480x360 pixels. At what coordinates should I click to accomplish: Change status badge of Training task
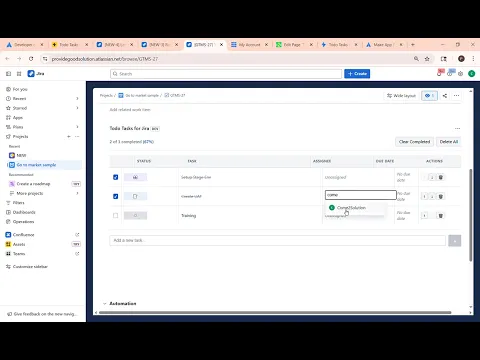135,216
